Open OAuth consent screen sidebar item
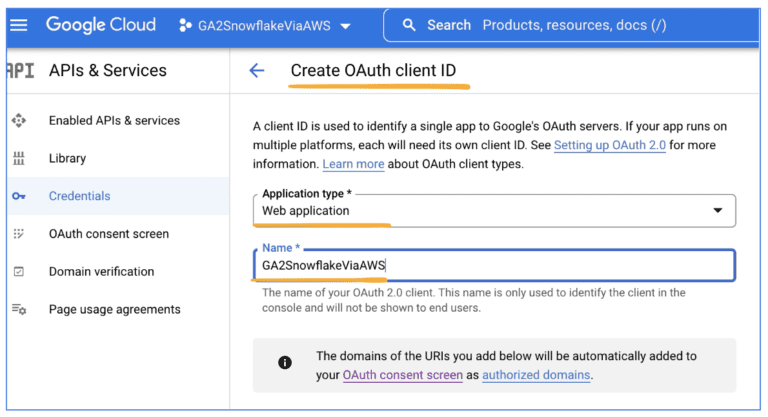 tap(109, 234)
